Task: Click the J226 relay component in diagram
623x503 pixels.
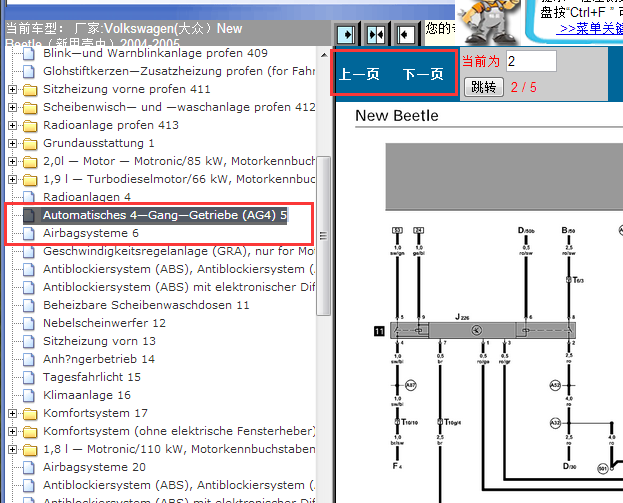Action: pyautogui.click(x=483, y=330)
